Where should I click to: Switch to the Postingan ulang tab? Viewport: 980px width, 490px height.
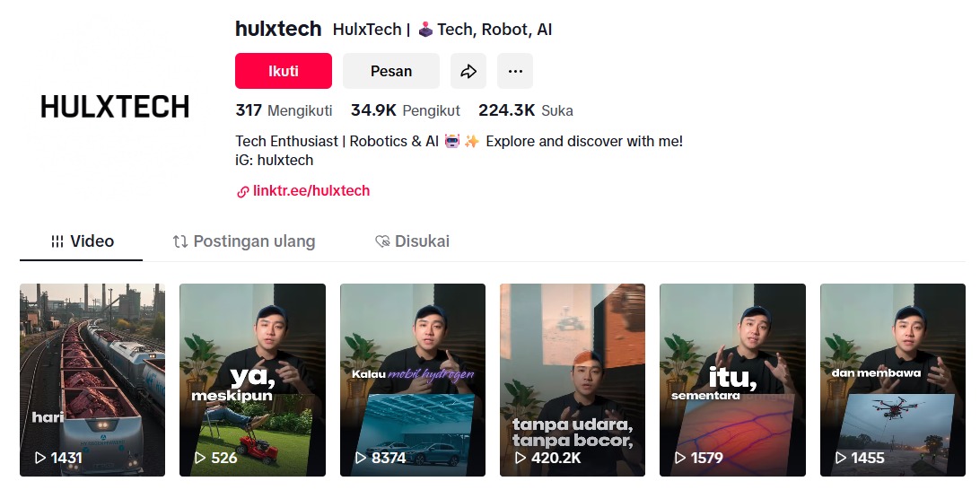pos(244,241)
